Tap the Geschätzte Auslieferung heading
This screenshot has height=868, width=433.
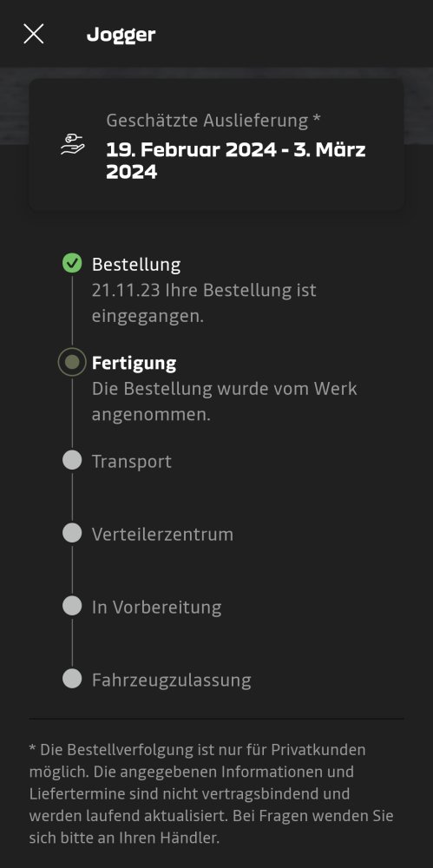coord(213,120)
